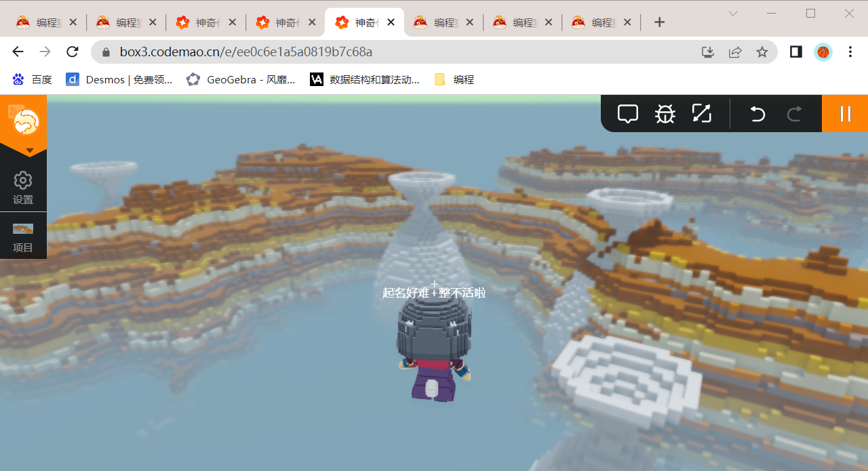Click the orange Codemao logo icon
The height and width of the screenshot is (471, 868).
pyautogui.click(x=26, y=122)
